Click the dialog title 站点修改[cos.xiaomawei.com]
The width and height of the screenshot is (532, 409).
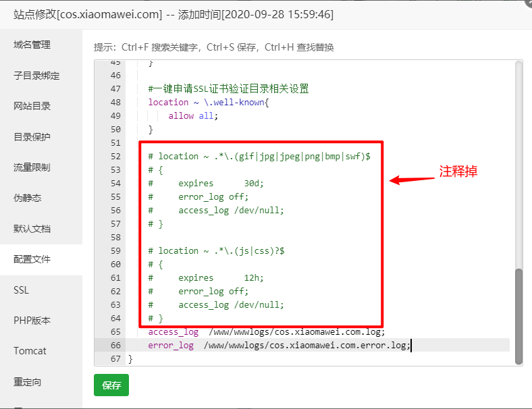click(88, 15)
